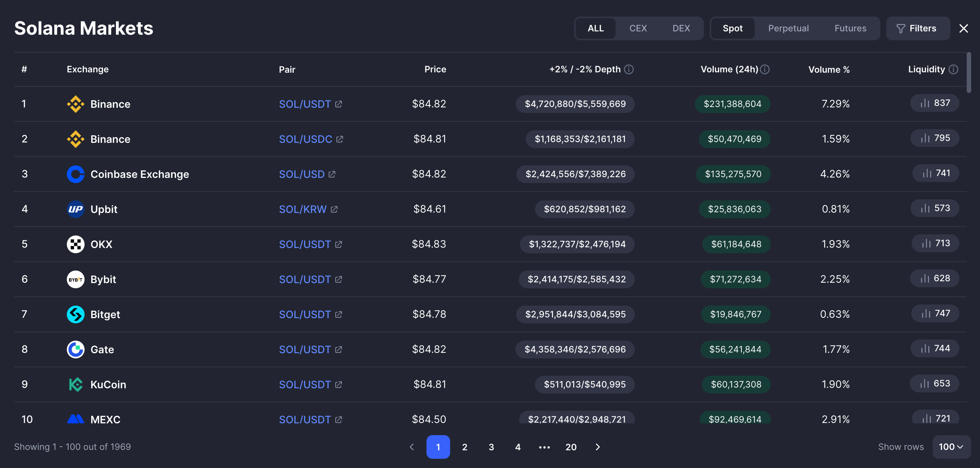The width and height of the screenshot is (980, 468).
Task: Click the Depth column info icon
Action: click(629, 69)
